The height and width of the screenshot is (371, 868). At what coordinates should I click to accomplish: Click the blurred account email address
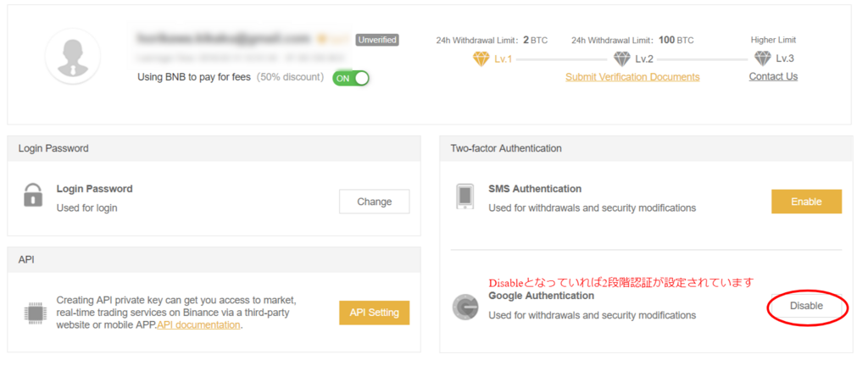[x=223, y=39]
